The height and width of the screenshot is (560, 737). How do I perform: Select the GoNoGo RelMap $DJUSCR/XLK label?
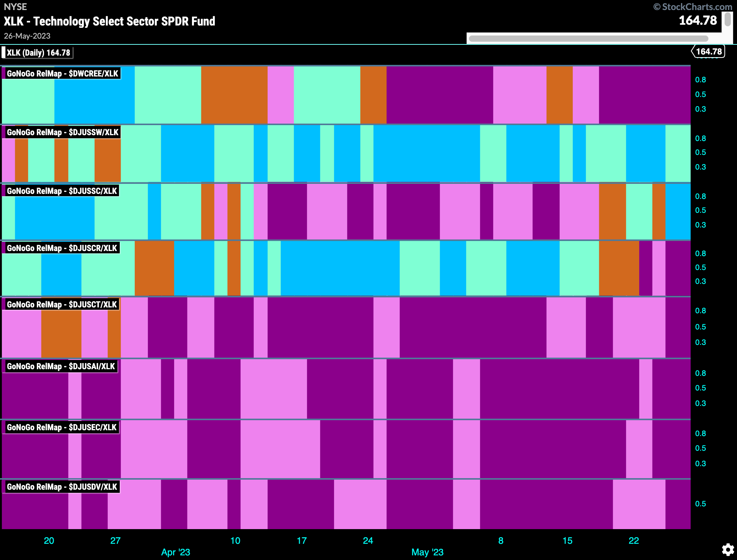click(x=61, y=248)
